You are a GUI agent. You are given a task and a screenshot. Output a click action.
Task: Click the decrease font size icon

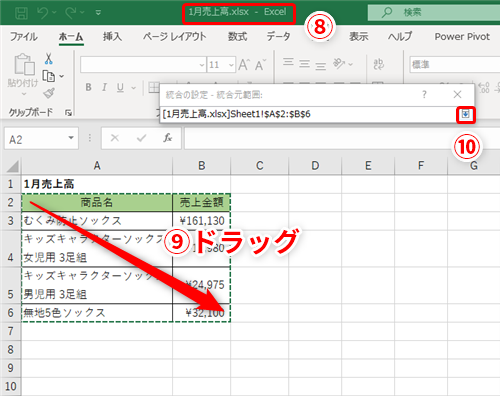point(260,65)
